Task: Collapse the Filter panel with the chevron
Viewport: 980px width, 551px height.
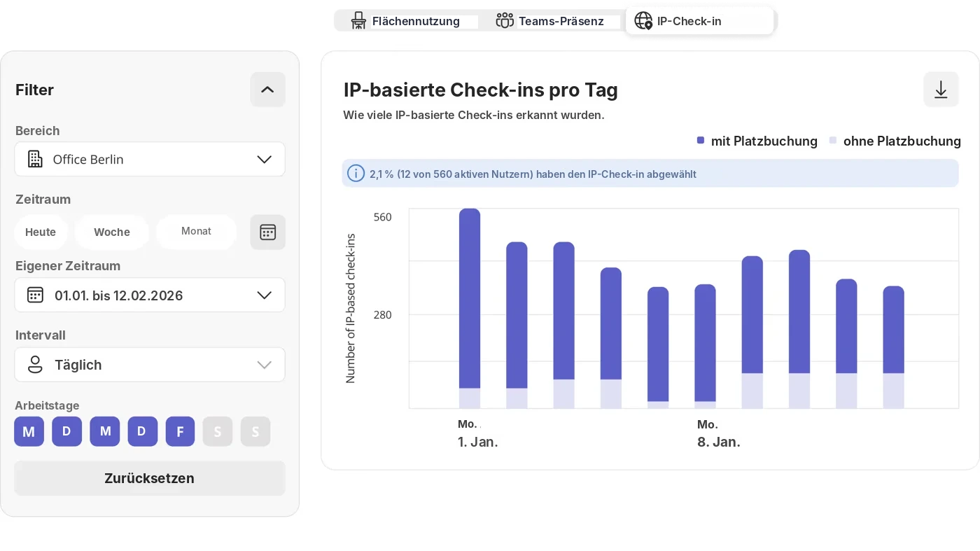Action: click(x=267, y=90)
